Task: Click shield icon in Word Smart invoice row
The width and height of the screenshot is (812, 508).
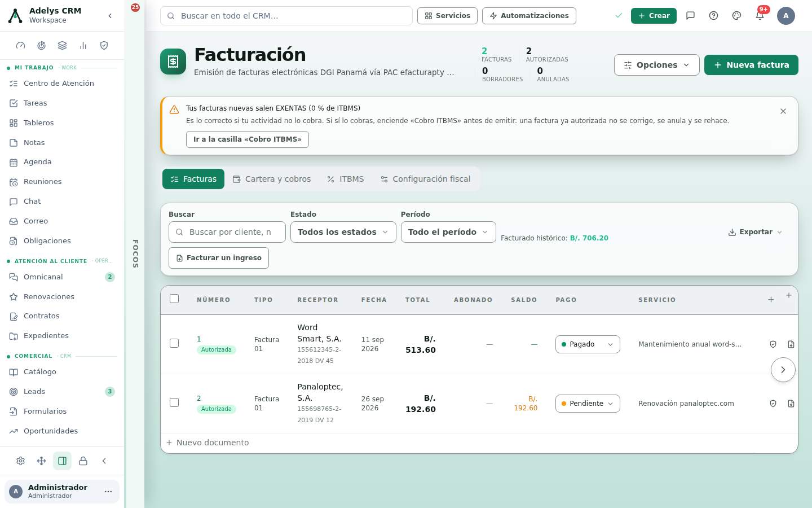Action: tap(773, 344)
